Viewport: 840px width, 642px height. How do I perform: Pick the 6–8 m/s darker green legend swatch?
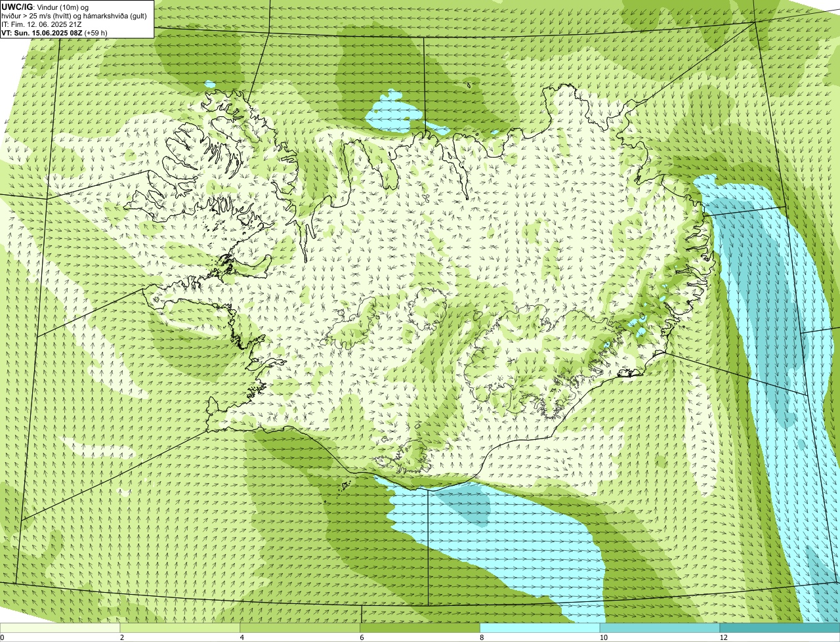[x=420, y=628]
